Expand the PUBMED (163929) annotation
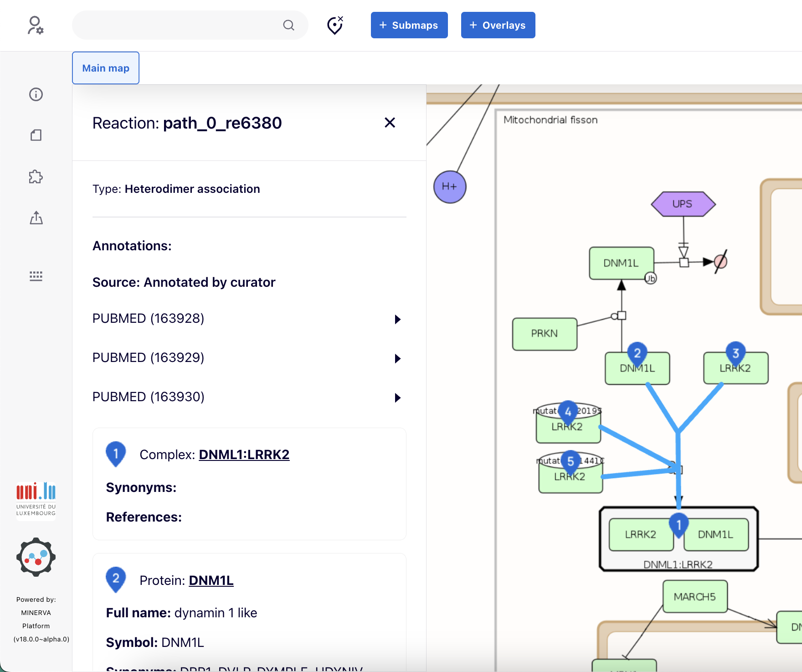Image resolution: width=802 pixels, height=672 pixels. point(397,358)
